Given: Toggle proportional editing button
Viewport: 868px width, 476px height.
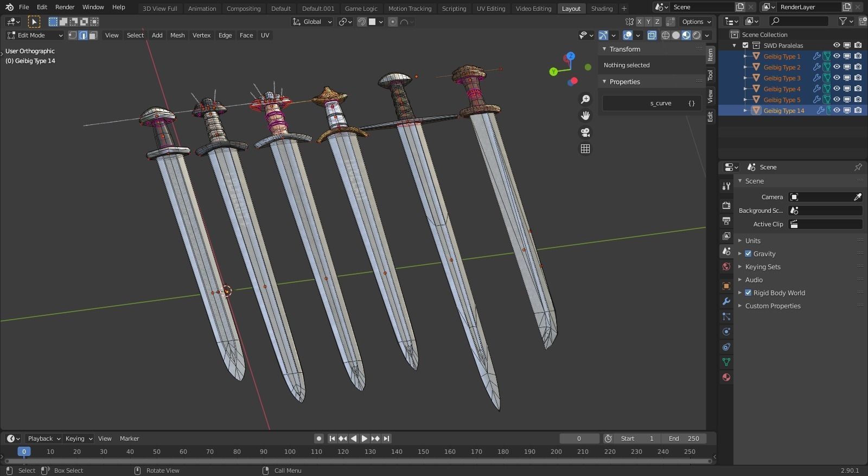Looking at the screenshot, I should tap(393, 22).
